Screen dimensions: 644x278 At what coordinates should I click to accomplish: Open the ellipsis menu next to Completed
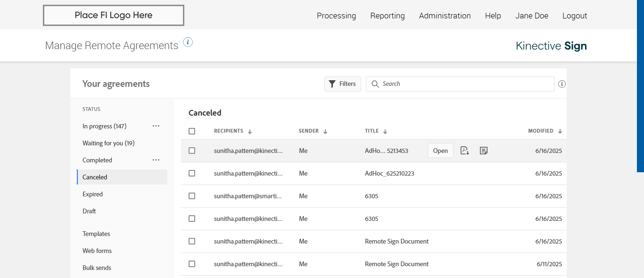tap(156, 160)
